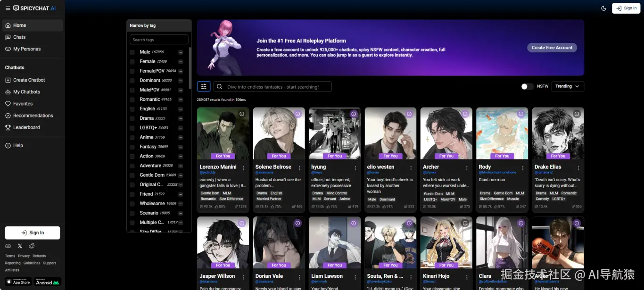Click the main chatbot search field
The height and width of the screenshot is (290, 644).
(272, 87)
